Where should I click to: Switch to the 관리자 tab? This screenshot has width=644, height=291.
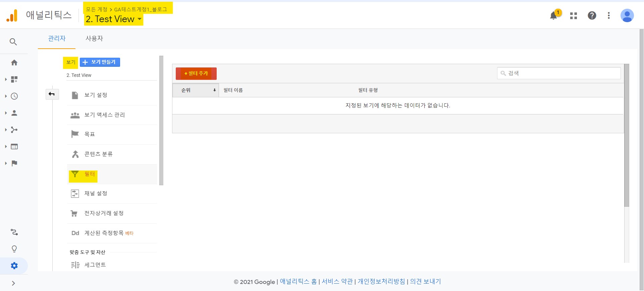coord(57,39)
